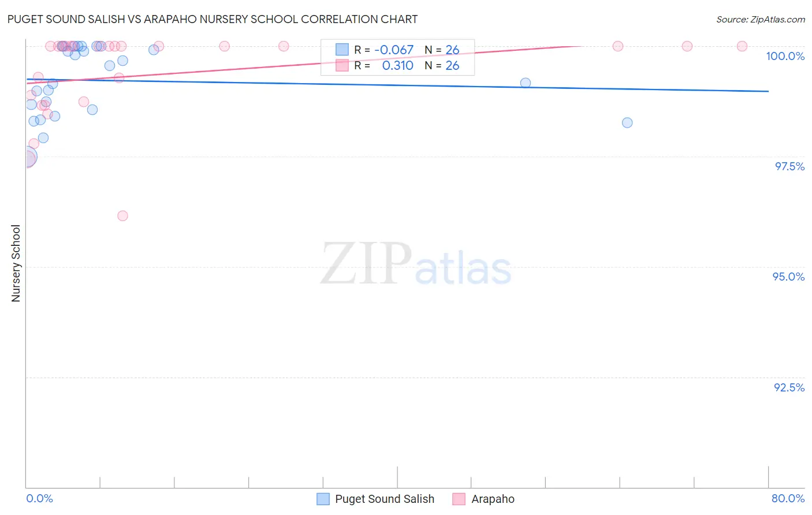The width and height of the screenshot is (812, 515).
Task: Select the Arapaho legend label
Action: (x=493, y=499)
